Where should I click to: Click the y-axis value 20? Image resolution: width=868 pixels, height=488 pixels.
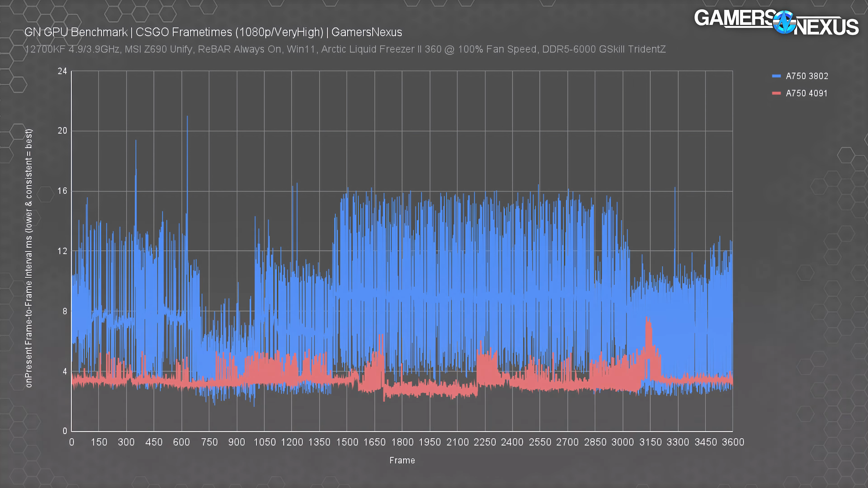coord(62,131)
